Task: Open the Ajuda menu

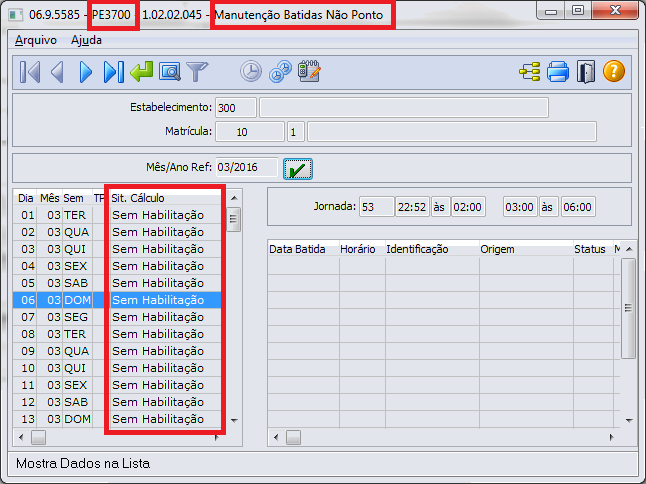Action: (x=86, y=40)
